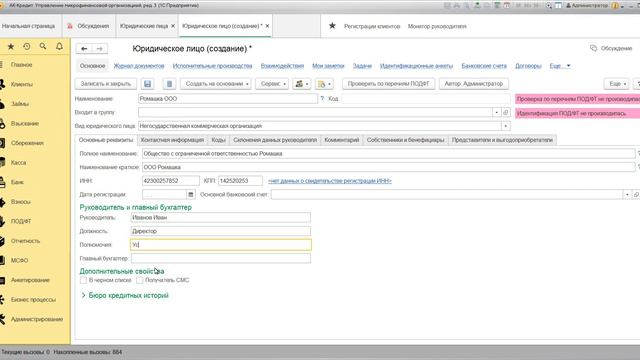
Task: Switch to Склонения данных руководителя tab
Action: click(275, 140)
